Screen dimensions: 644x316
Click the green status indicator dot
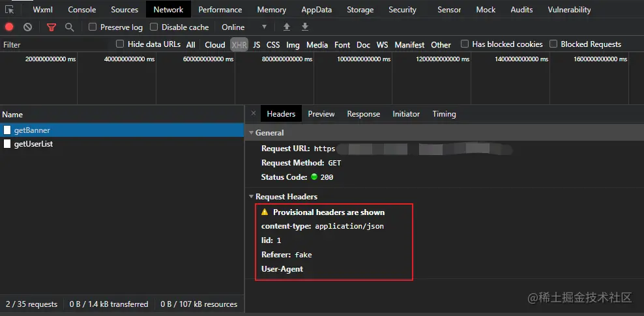point(314,177)
